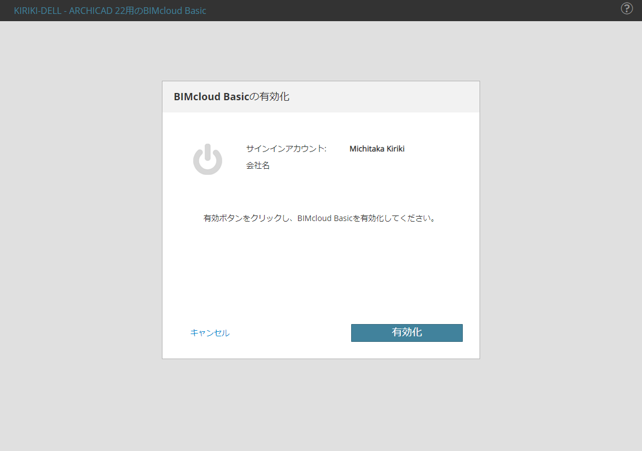This screenshot has height=451, width=642.
Task: Click the BIMcloud Basicの有効化 dialog heading
Action: pyautogui.click(x=231, y=97)
